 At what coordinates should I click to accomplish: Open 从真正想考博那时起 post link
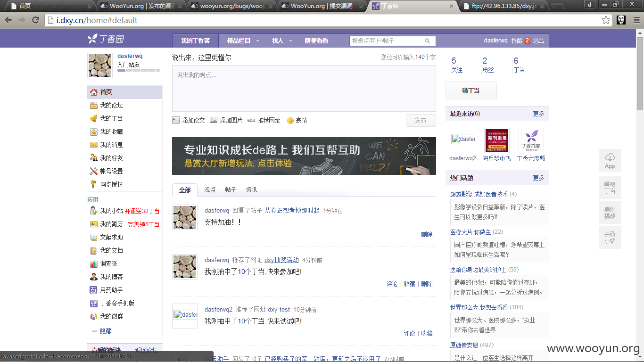pyautogui.click(x=292, y=210)
